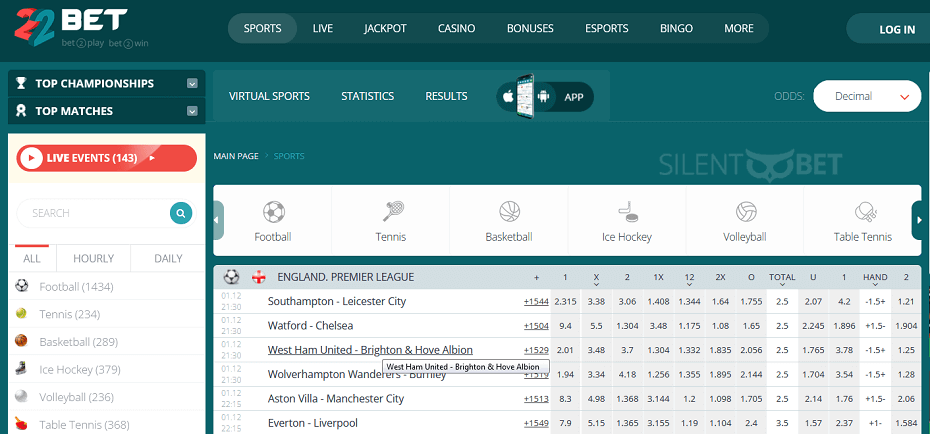The height and width of the screenshot is (434, 930).
Task: Click the Apple iOS app icon
Action: (x=508, y=97)
